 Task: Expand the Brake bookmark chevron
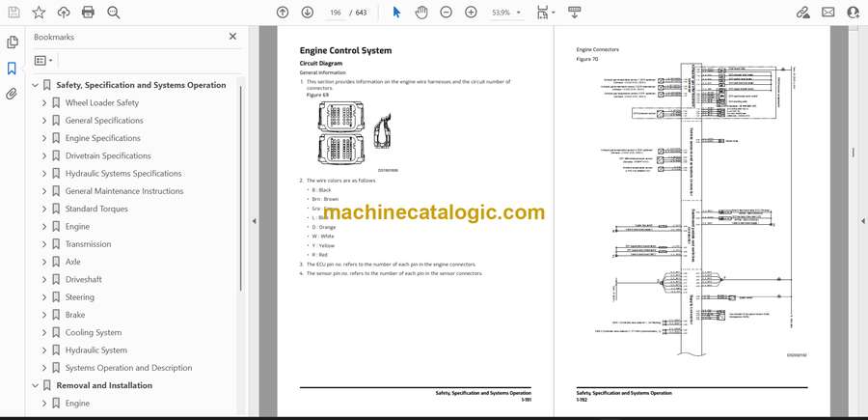(x=44, y=315)
